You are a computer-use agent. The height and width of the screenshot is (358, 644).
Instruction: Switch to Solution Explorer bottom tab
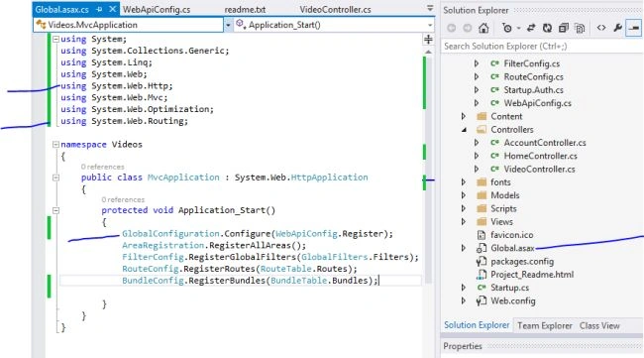coord(477,325)
